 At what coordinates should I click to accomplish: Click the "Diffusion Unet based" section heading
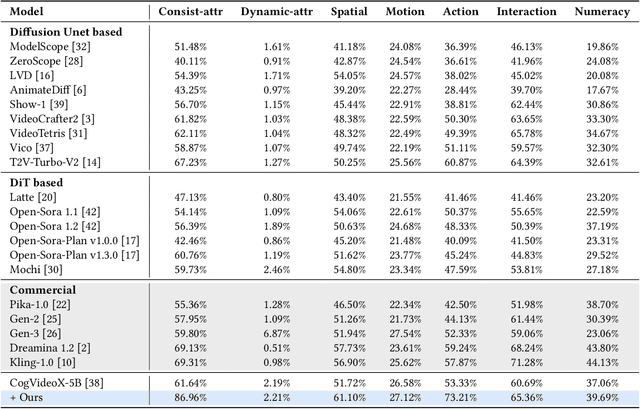click(x=66, y=32)
